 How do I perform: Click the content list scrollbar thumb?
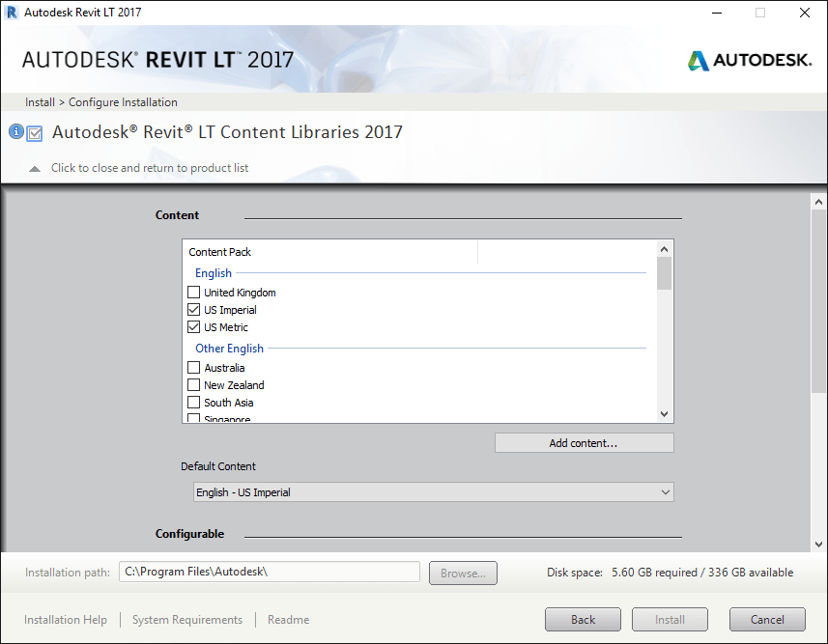665,273
